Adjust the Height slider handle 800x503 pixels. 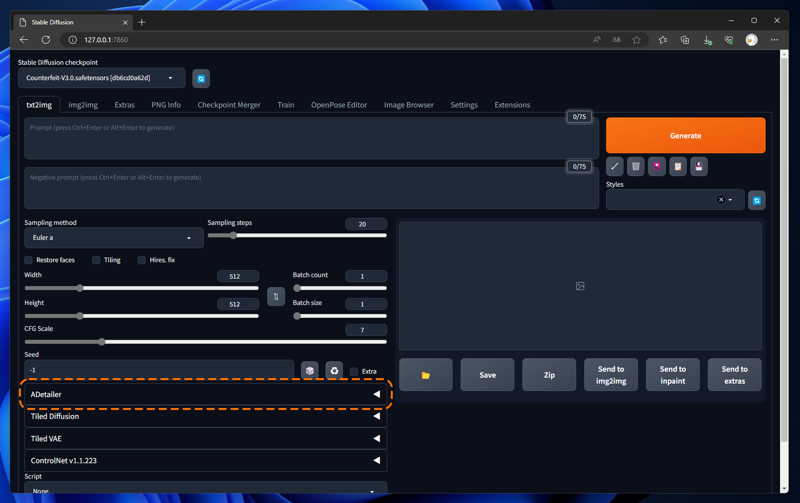coord(80,316)
